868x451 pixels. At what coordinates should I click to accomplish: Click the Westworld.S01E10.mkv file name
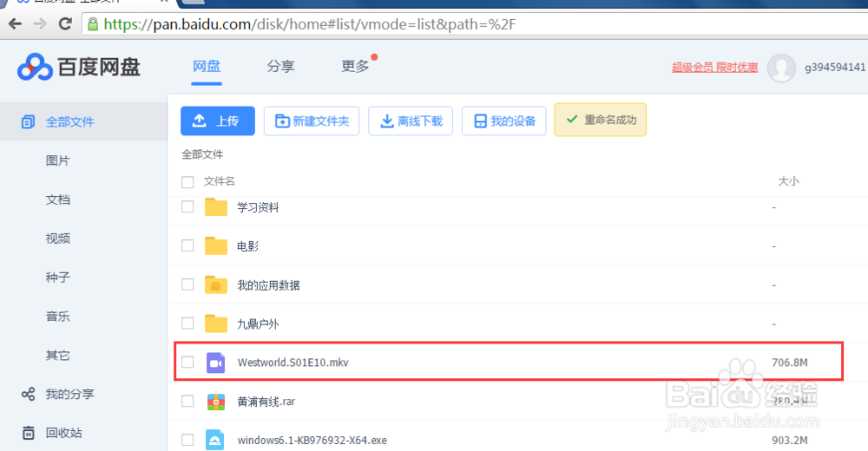coord(293,363)
